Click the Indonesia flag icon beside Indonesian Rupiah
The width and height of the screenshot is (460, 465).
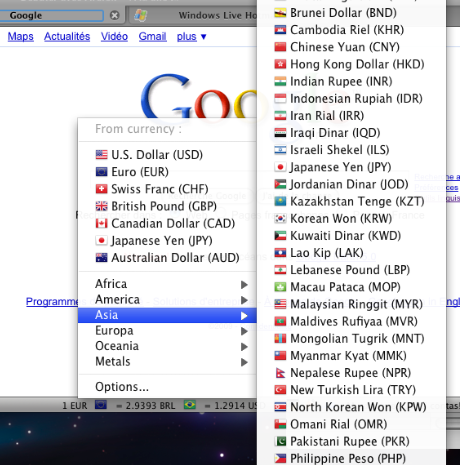(280, 99)
